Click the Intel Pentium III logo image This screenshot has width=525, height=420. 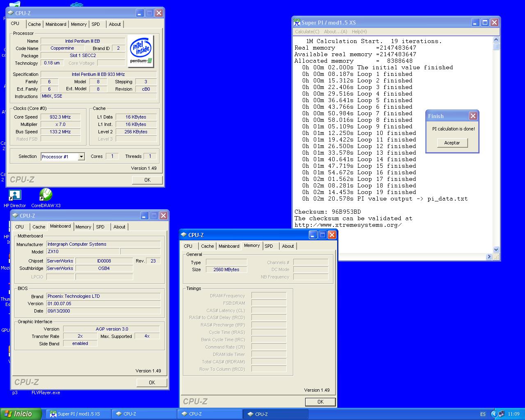tap(141, 51)
